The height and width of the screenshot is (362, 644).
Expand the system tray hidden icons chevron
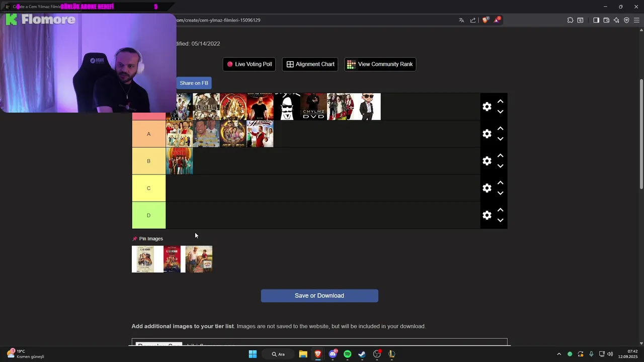pyautogui.click(x=558, y=354)
